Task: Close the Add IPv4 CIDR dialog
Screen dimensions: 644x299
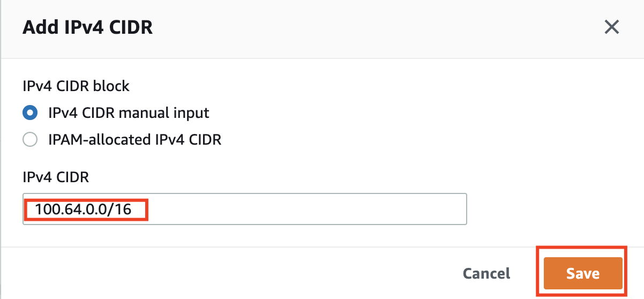Action: pos(611,27)
